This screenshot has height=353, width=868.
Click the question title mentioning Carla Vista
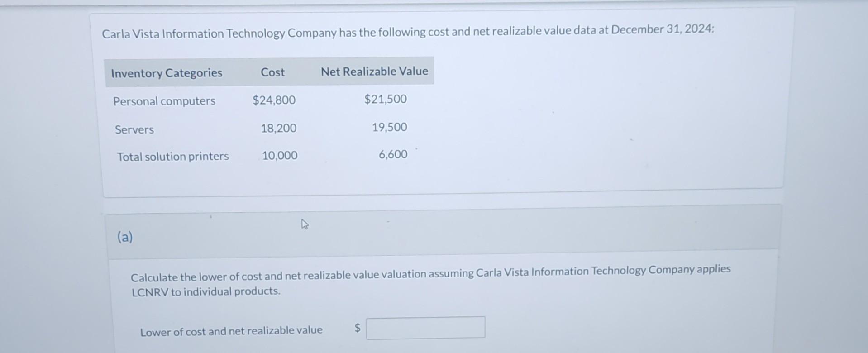(x=407, y=31)
